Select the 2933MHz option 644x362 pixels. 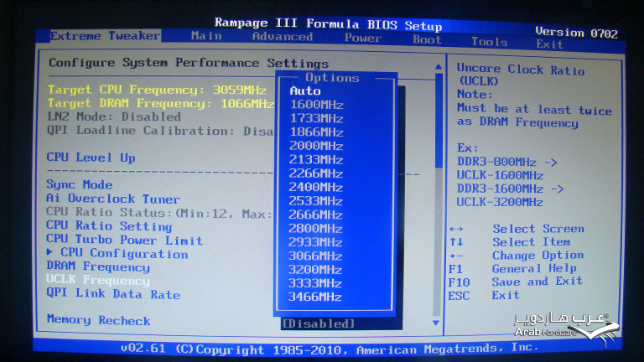(x=315, y=242)
